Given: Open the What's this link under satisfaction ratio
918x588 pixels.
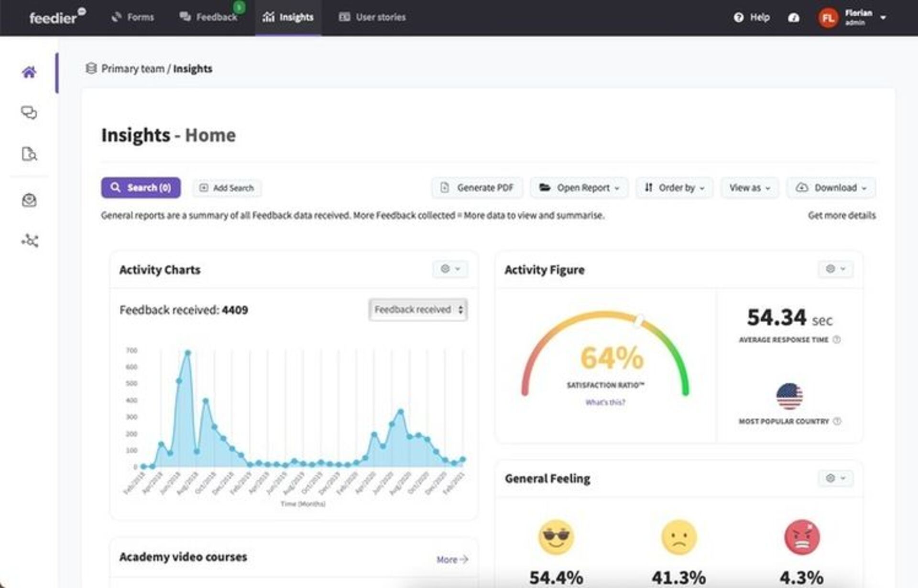Looking at the screenshot, I should click(605, 402).
